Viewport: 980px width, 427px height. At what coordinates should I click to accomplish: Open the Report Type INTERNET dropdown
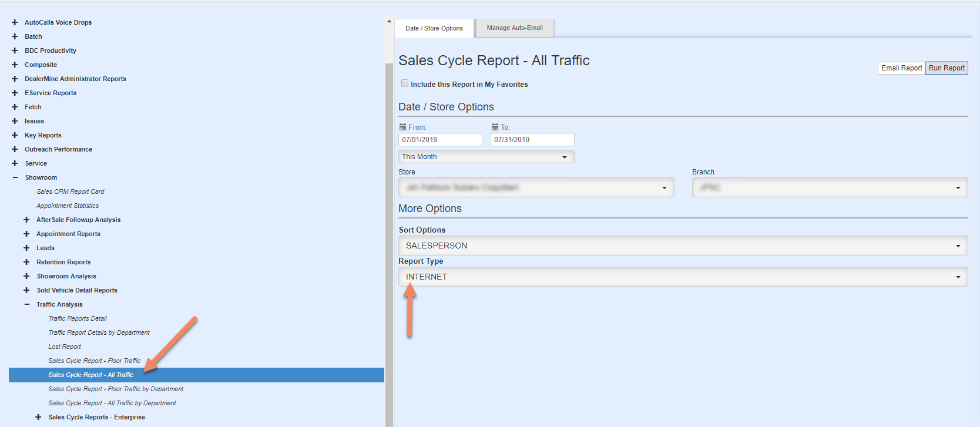tap(682, 277)
